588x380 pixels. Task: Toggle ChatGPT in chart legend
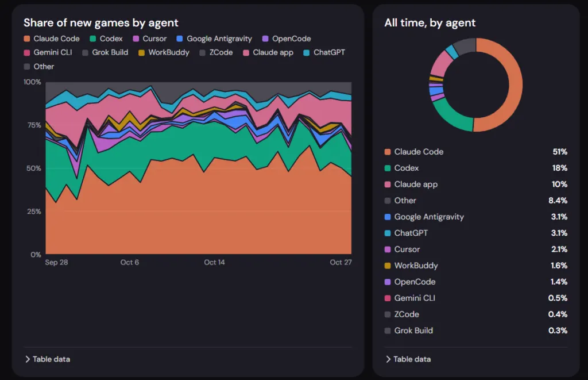click(x=324, y=52)
